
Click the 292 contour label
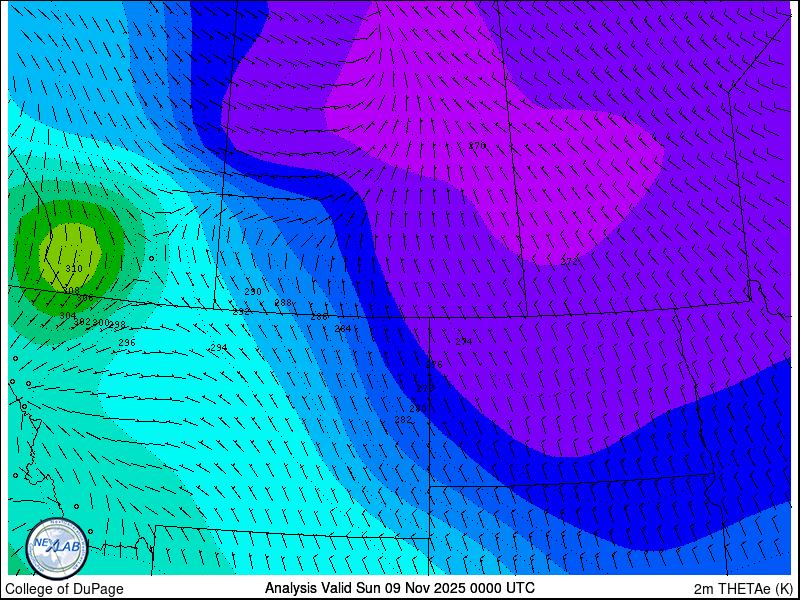click(x=241, y=311)
